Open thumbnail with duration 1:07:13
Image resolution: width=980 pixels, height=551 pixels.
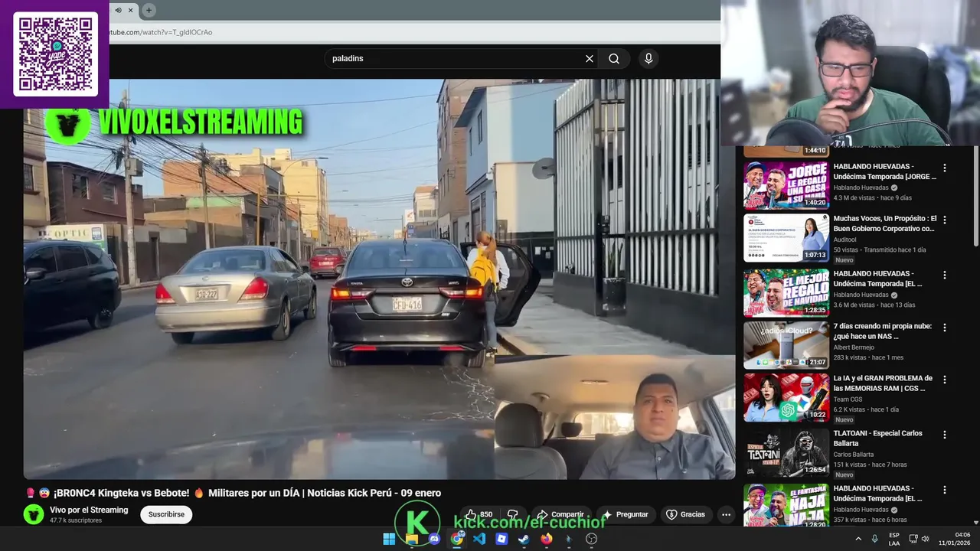(786, 237)
